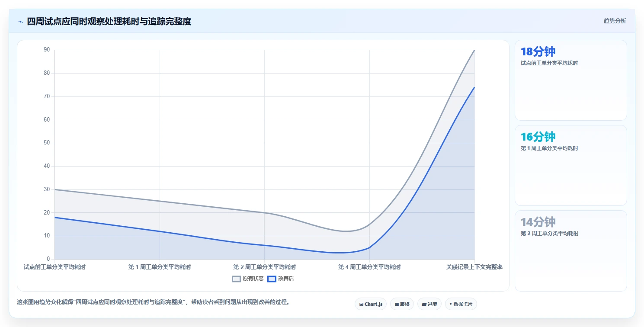The height and width of the screenshot is (327, 644).
Task: Click x-axis label 关联记录上下文完整率
Action: click(474, 267)
